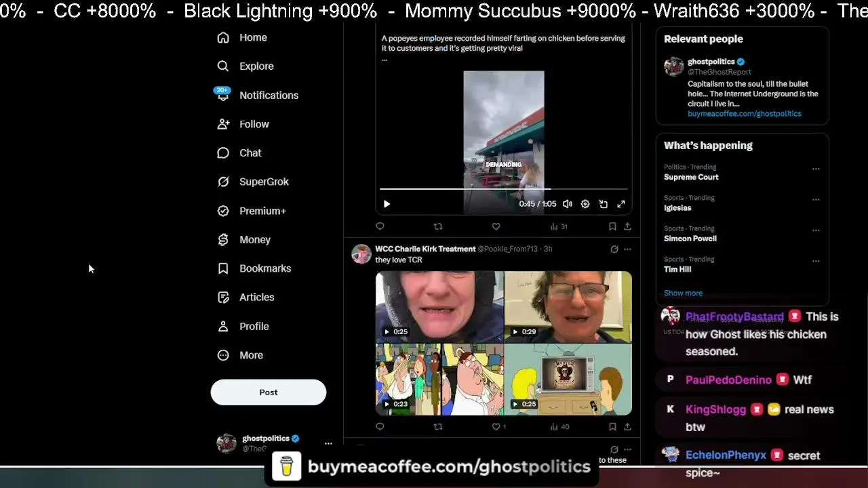Enable picture-in-picture for the video
Screen dimensions: 868x488
coord(603,204)
